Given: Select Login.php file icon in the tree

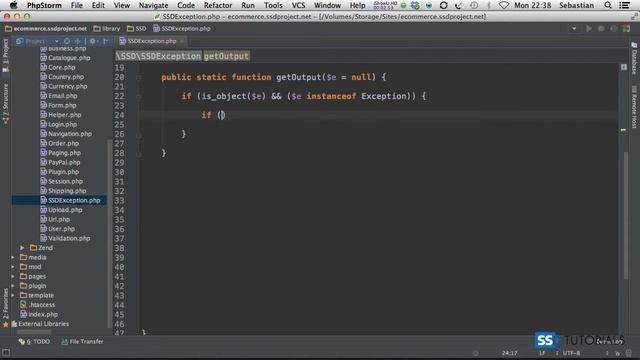Looking at the screenshot, I should coord(43,124).
